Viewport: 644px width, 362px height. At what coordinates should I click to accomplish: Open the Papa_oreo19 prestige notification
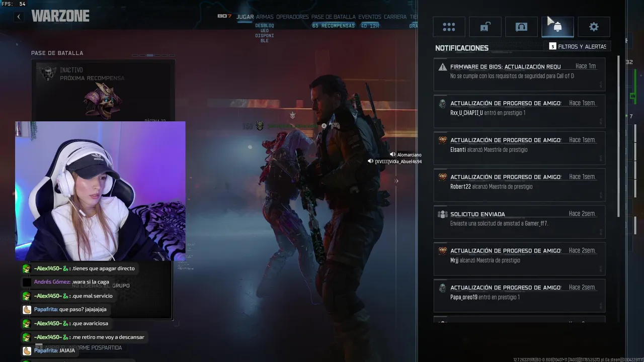coord(519,295)
